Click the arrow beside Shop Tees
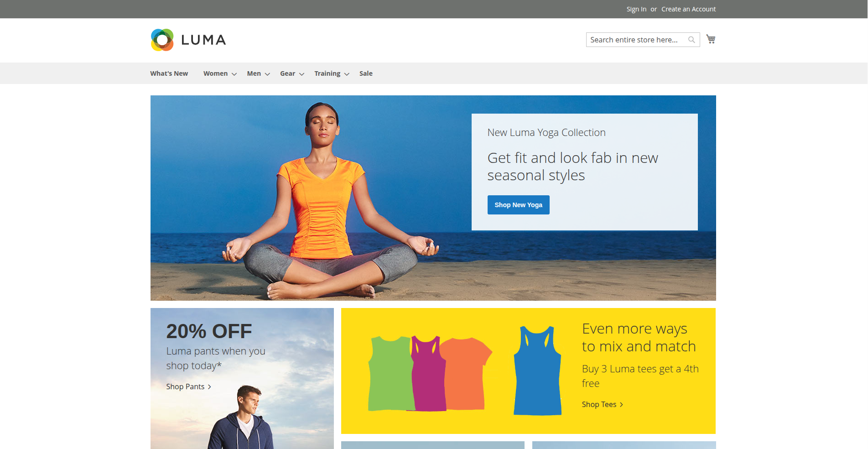 coord(621,405)
